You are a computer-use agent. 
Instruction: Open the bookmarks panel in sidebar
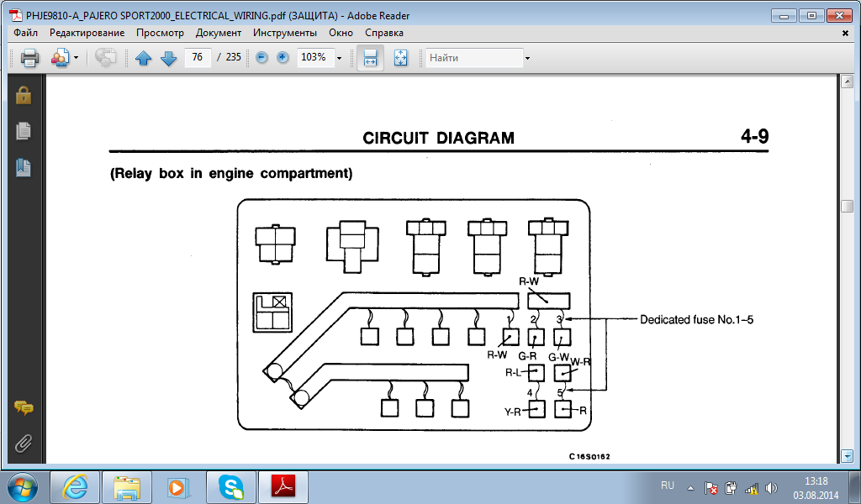pos(24,168)
